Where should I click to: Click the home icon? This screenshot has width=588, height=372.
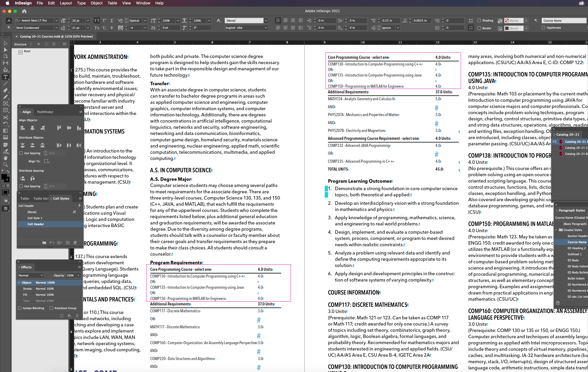point(24,11)
